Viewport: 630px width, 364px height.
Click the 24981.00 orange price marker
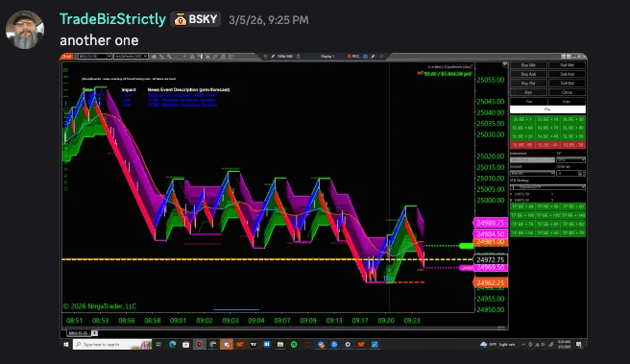[x=490, y=242]
